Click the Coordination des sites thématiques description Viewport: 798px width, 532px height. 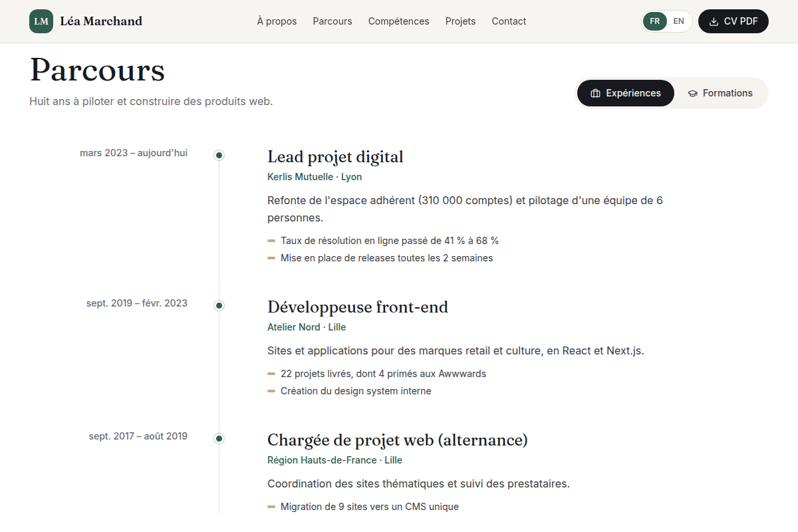418,483
